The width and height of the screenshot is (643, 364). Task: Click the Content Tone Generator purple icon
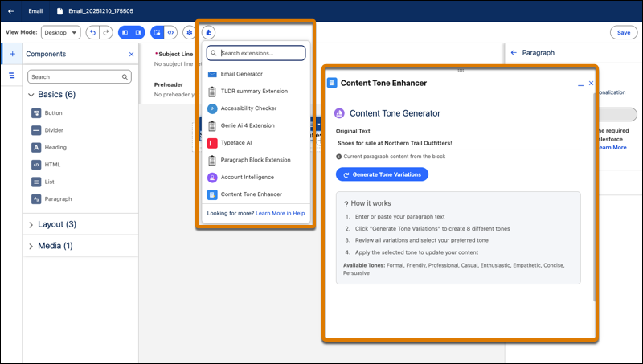click(339, 113)
